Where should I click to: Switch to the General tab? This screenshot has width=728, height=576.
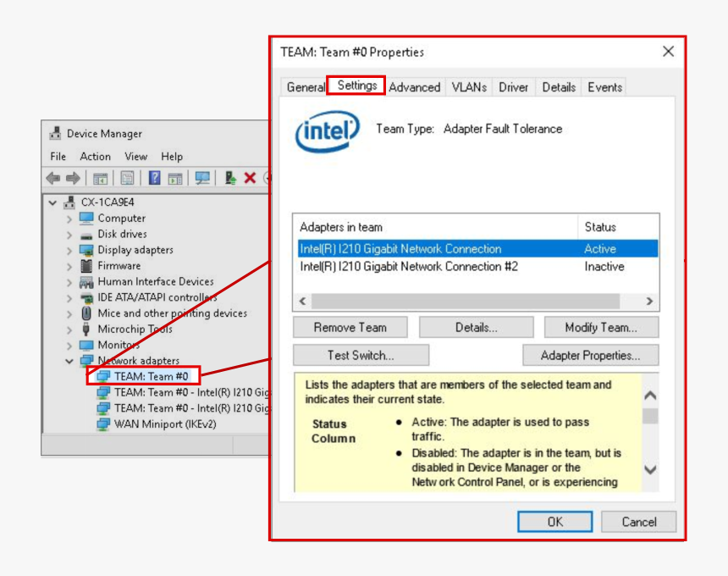tap(306, 87)
